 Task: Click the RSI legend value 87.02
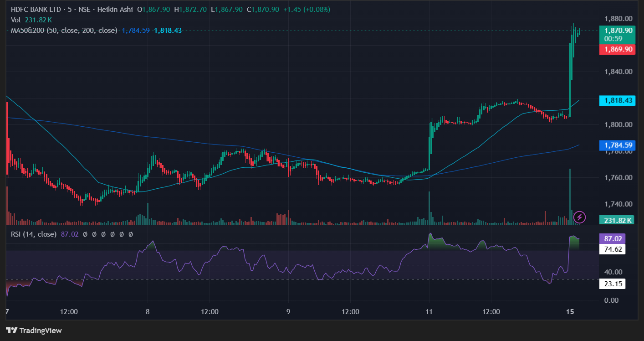pos(70,234)
